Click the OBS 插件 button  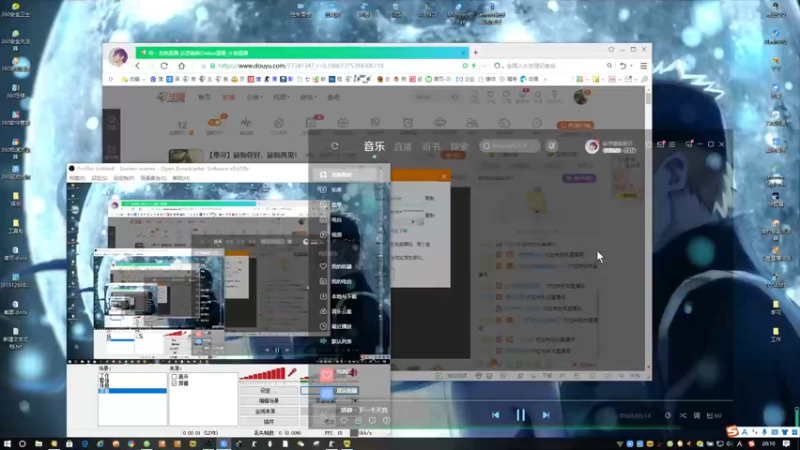269,422
